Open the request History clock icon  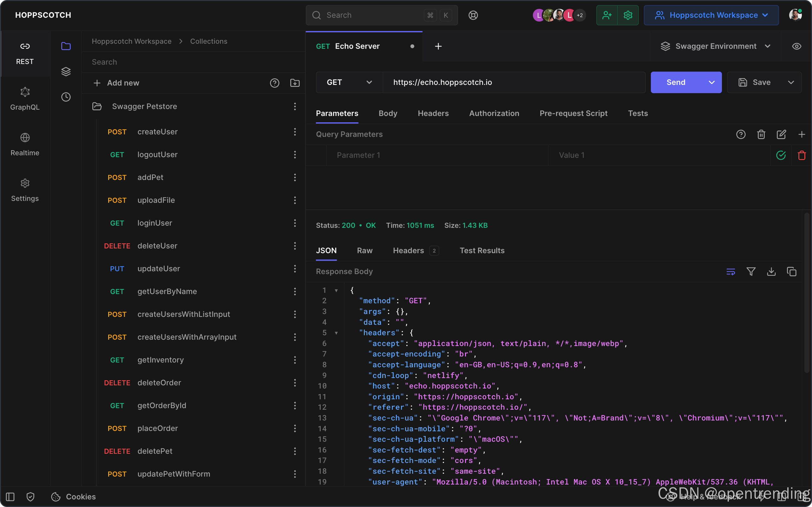[66, 97]
